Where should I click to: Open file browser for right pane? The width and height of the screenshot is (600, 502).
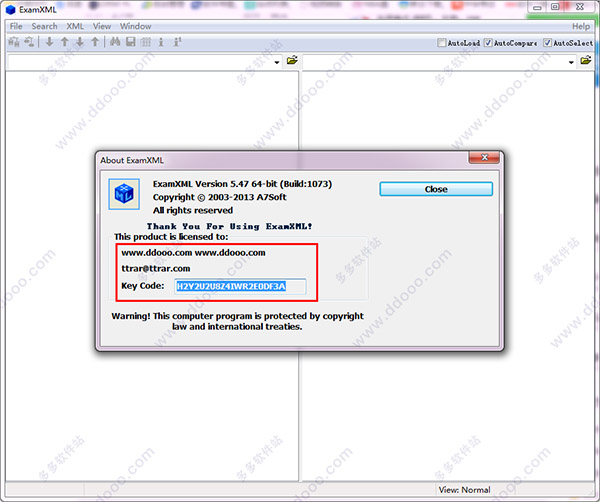click(585, 60)
